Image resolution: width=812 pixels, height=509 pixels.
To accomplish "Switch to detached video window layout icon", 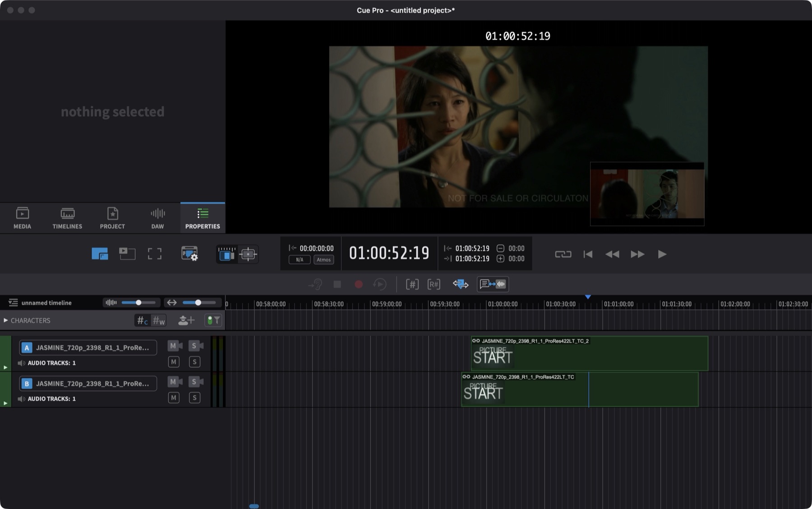I will (127, 254).
